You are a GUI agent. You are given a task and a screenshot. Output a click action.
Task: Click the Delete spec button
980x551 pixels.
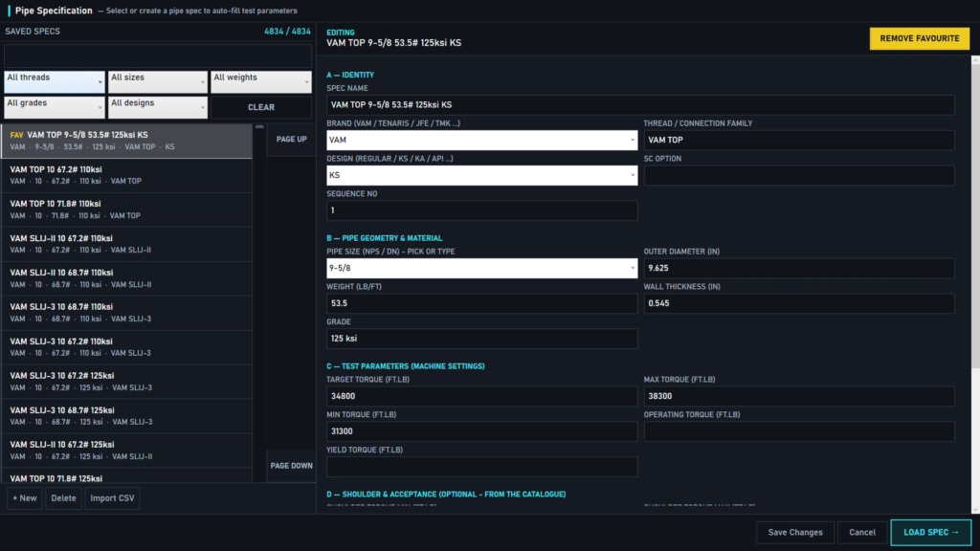tap(63, 498)
